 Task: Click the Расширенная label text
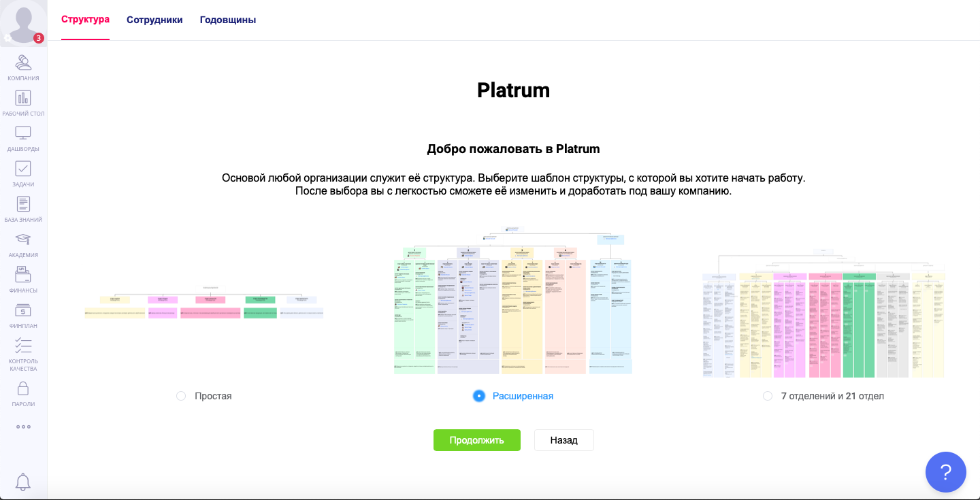tap(523, 396)
